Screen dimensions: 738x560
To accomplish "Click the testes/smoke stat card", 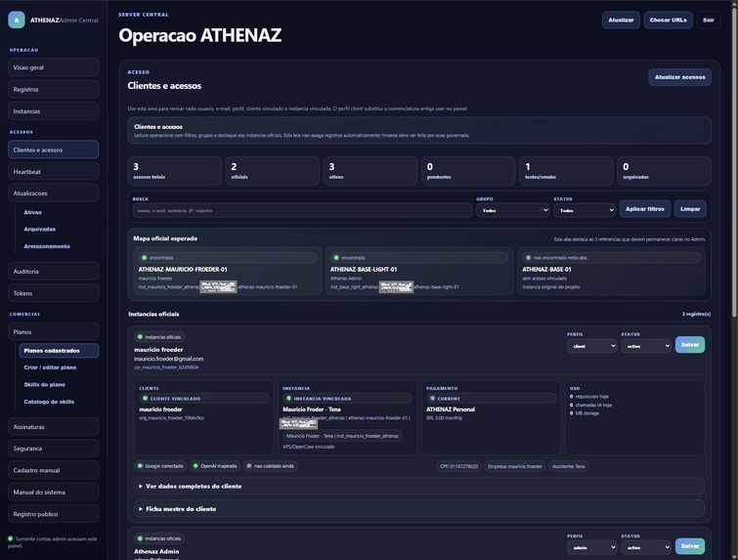I will pos(566,171).
